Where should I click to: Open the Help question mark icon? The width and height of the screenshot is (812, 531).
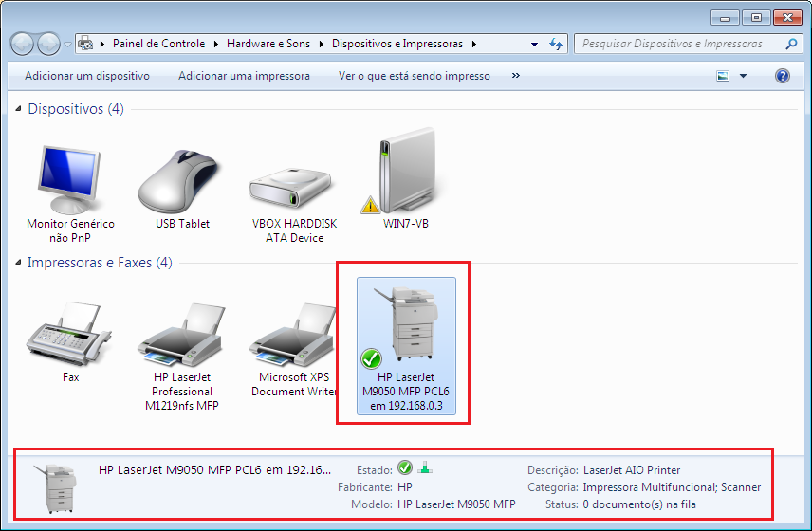(x=782, y=76)
